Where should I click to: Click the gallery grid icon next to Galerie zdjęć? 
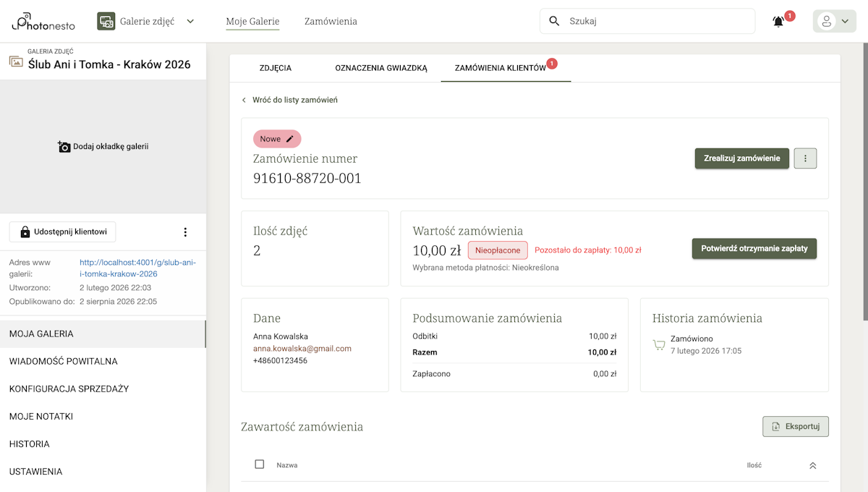coord(106,21)
